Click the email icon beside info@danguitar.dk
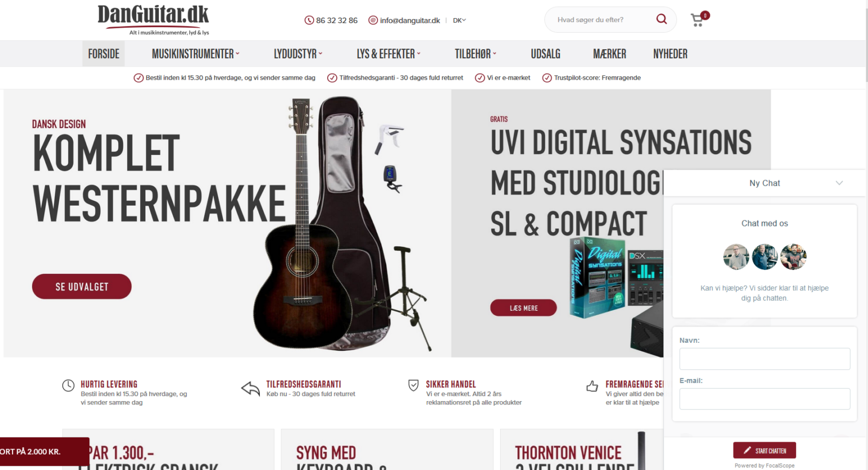This screenshot has width=868, height=470. coord(373,20)
